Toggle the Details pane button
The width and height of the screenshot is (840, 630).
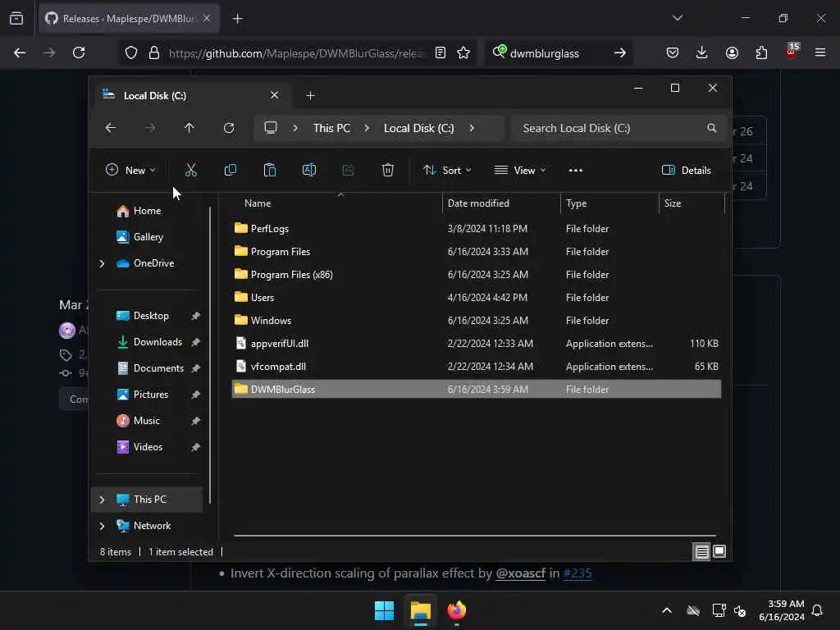tap(687, 171)
